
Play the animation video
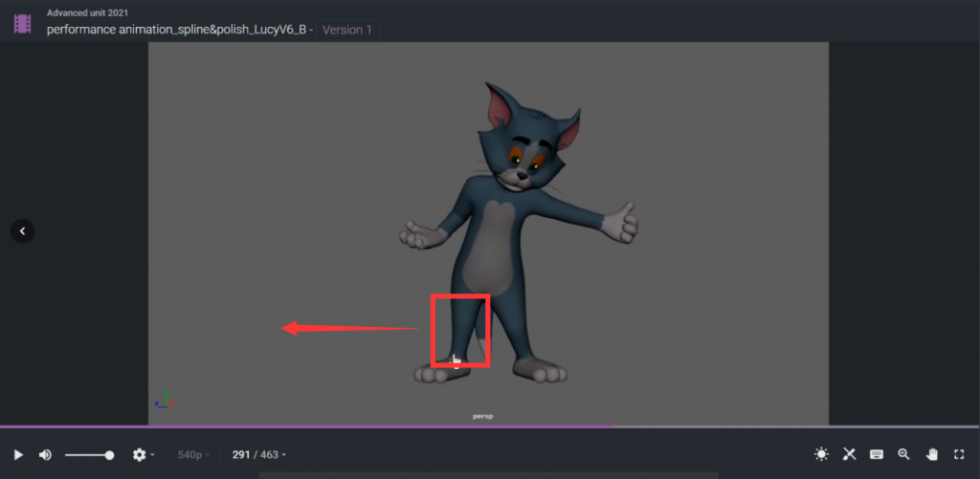18,455
